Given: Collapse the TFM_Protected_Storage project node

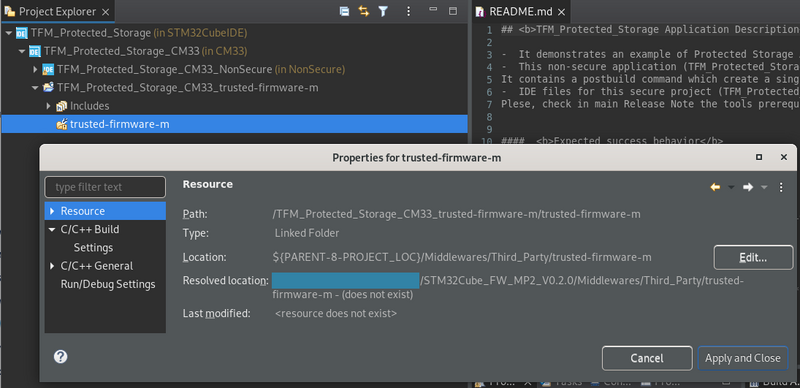Looking at the screenshot, I should [x=9, y=33].
